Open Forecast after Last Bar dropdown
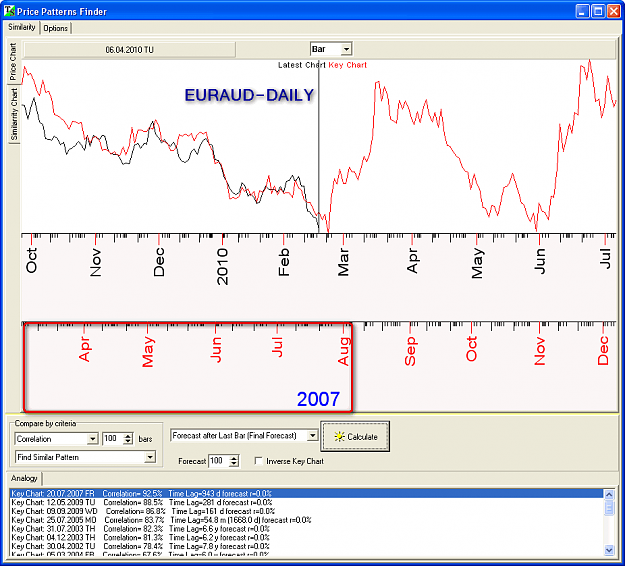The width and height of the screenshot is (625, 566). [312, 436]
